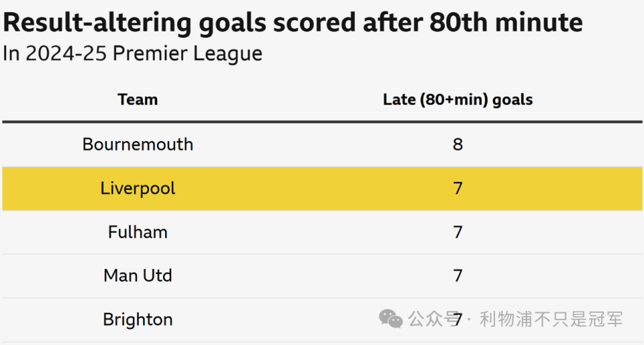Select Man Utd's goal count of 7
Viewport: 644px width, 345px height.
(x=458, y=276)
